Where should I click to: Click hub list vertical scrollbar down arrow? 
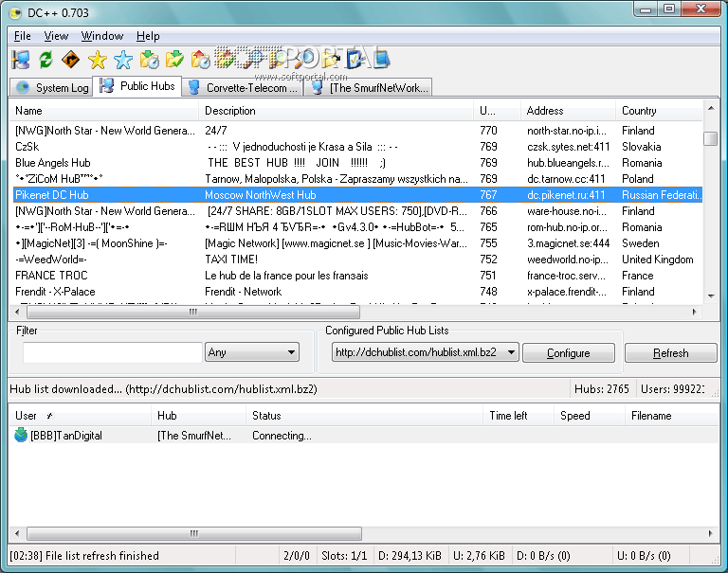point(711,296)
